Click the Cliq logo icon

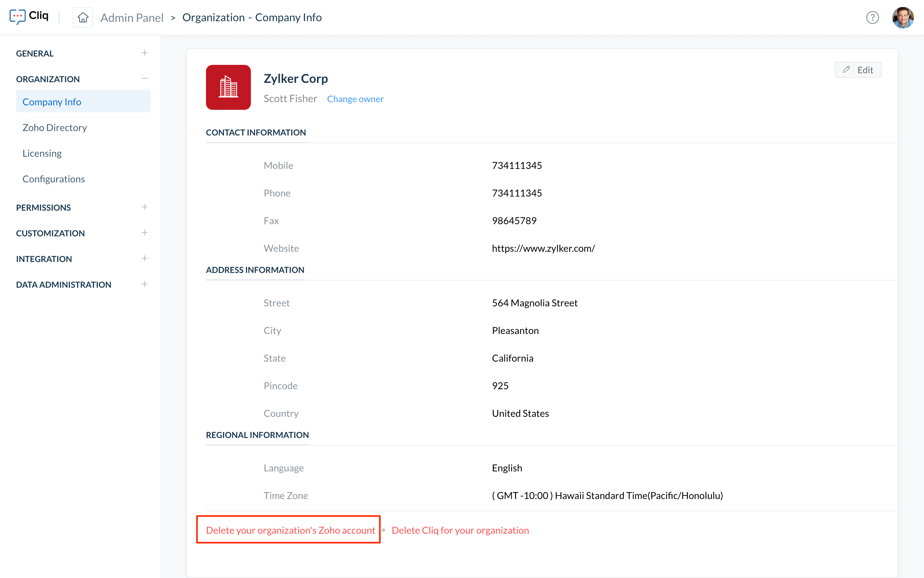click(x=18, y=17)
